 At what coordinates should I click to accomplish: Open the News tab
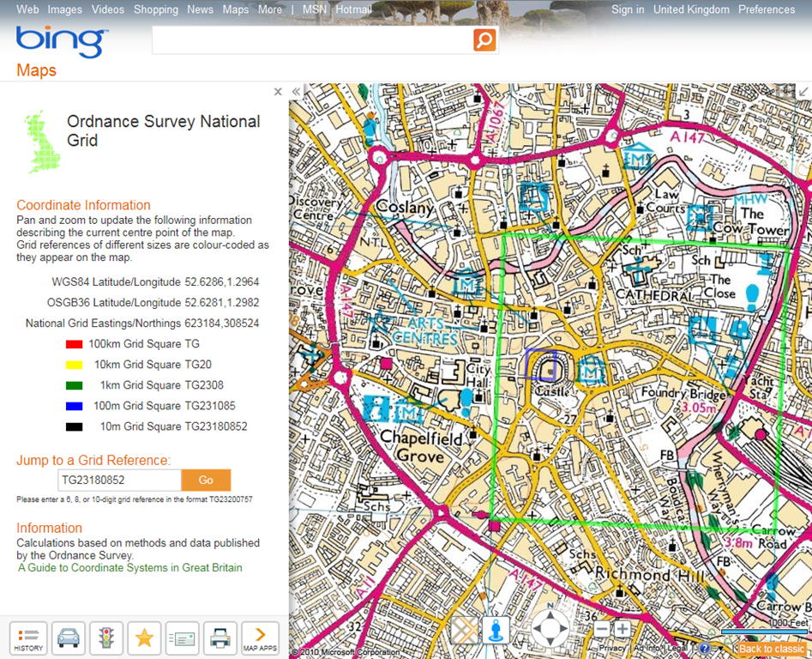tap(200, 9)
